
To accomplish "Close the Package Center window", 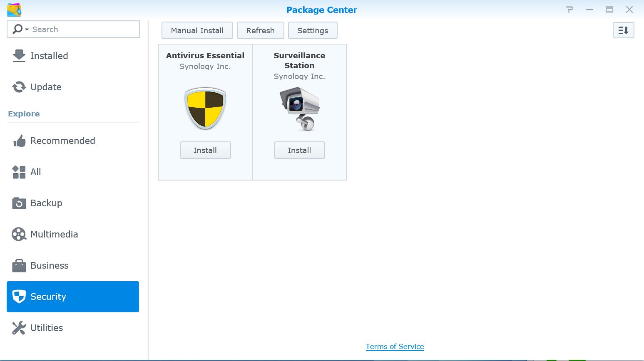I will (629, 9).
